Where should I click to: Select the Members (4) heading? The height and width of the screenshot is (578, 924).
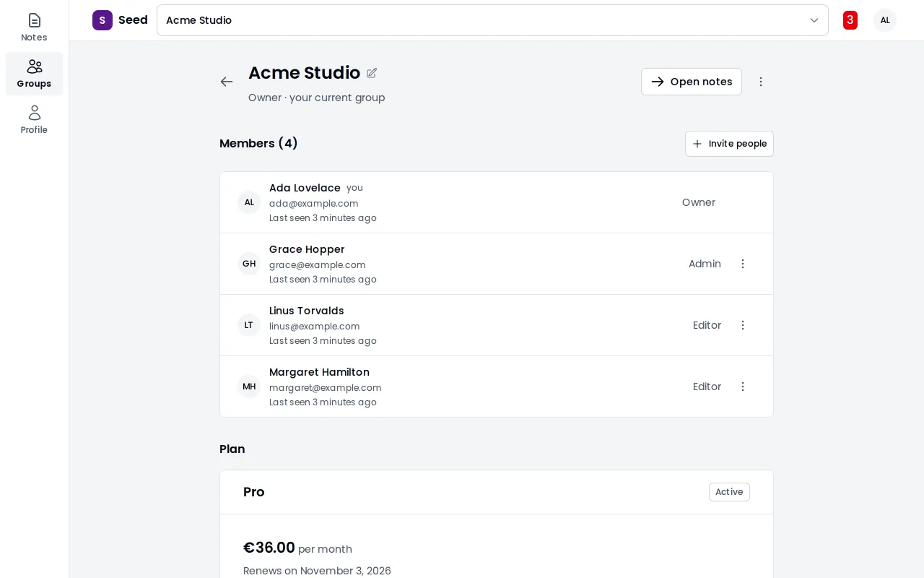tap(258, 144)
